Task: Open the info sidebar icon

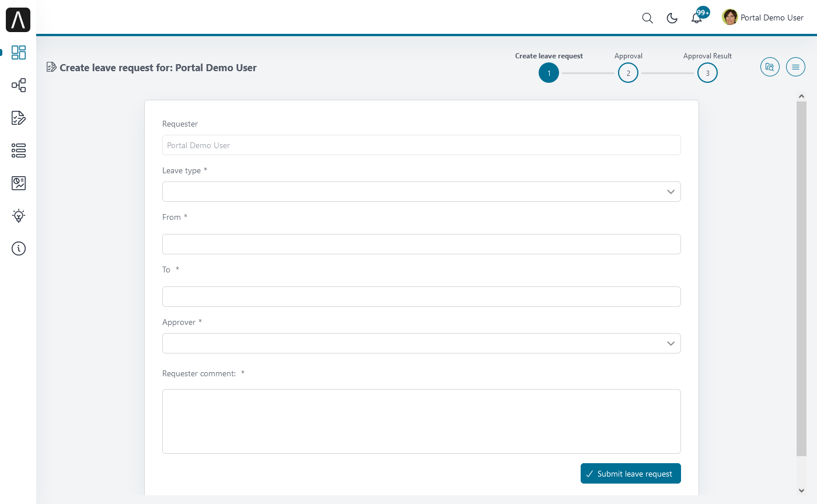Action: (19, 249)
